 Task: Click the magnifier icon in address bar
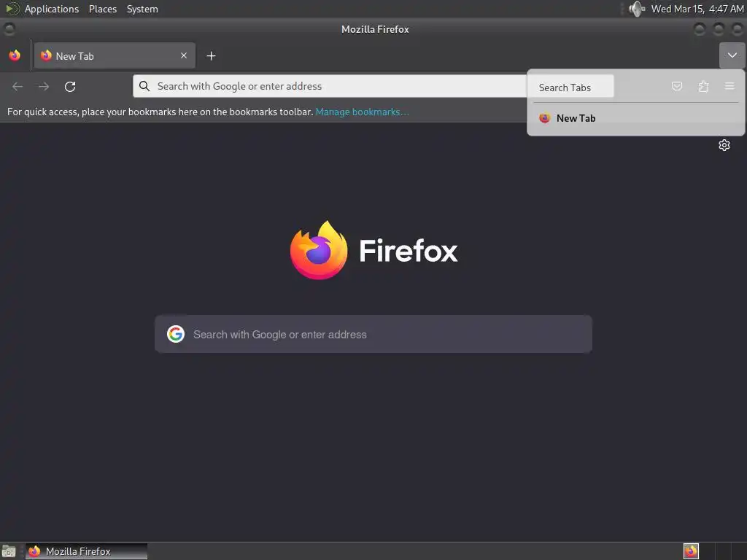click(144, 86)
